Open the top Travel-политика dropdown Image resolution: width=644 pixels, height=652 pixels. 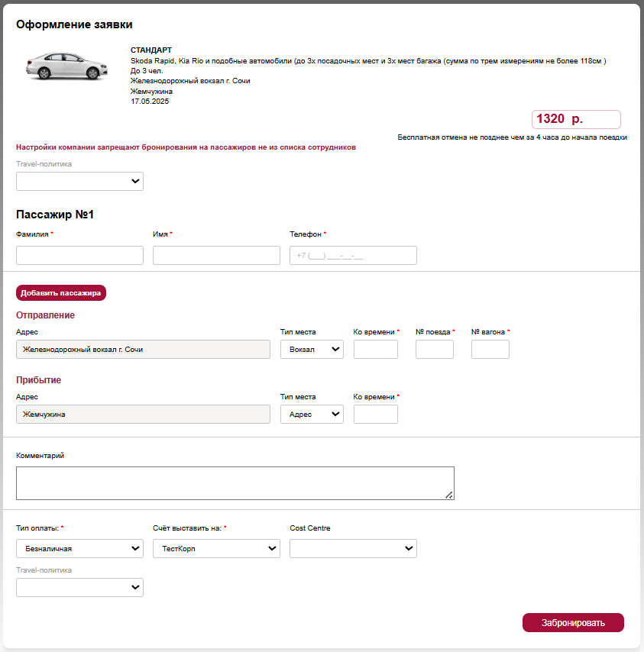[80, 181]
